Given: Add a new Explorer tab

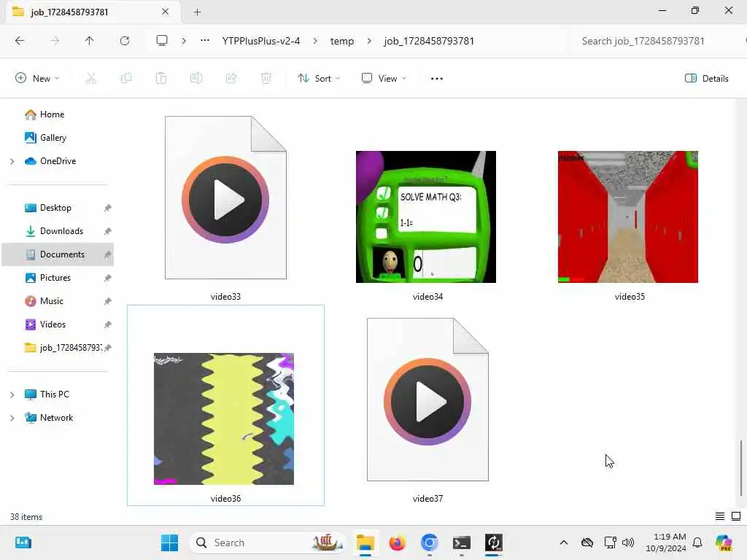Looking at the screenshot, I should tap(197, 12).
